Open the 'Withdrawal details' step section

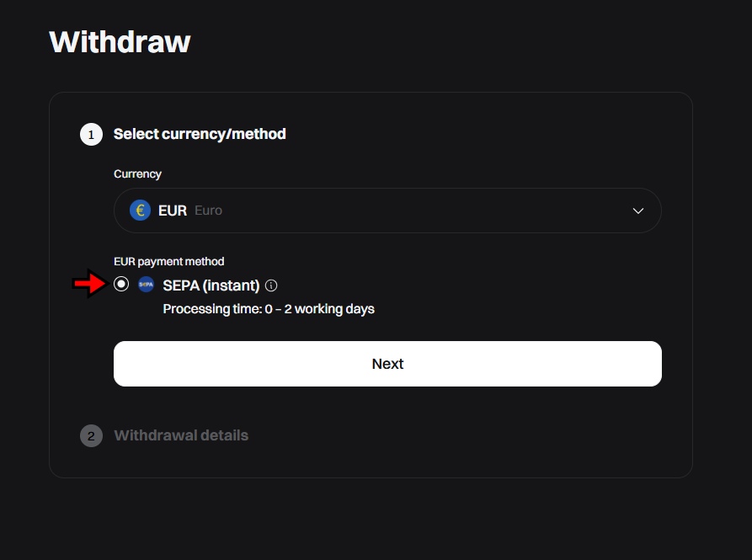[x=182, y=435]
